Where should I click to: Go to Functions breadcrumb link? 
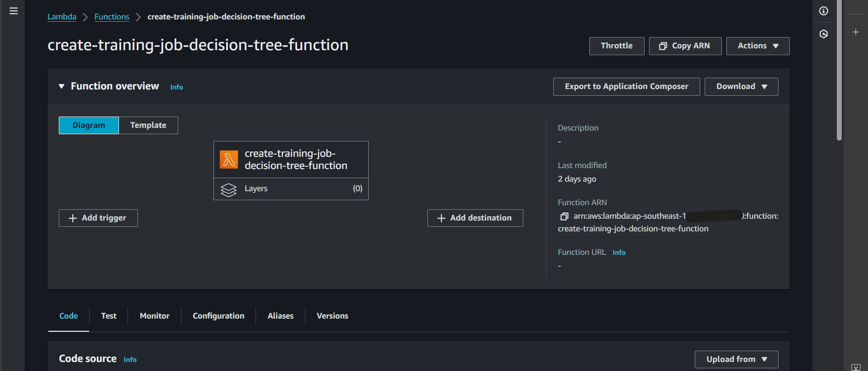pyautogui.click(x=112, y=17)
